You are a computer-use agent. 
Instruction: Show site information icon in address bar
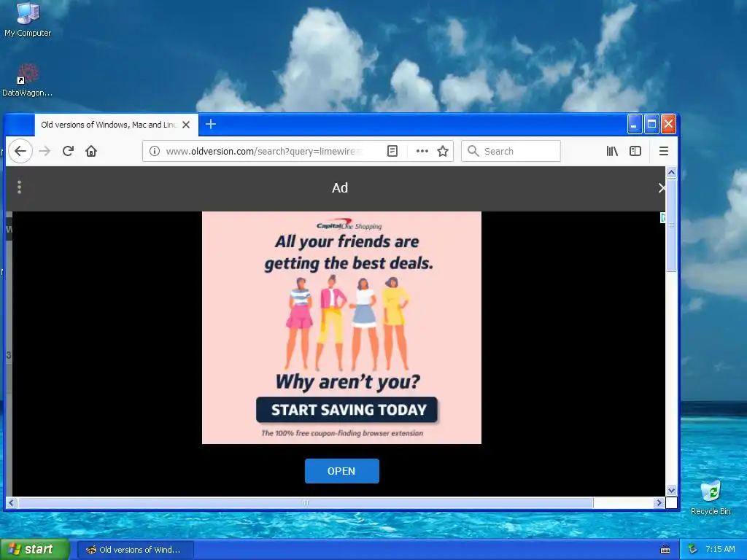[155, 151]
